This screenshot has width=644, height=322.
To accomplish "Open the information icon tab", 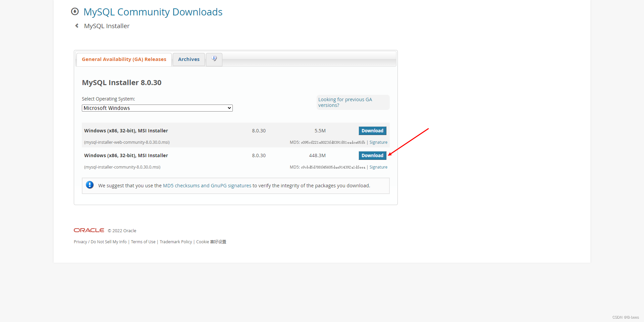I will pos(214,59).
